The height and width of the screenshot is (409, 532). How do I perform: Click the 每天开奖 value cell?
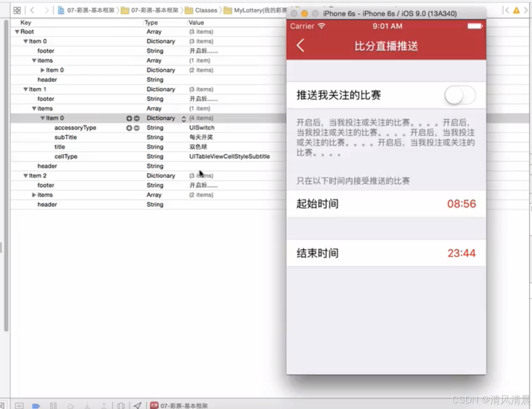pos(201,137)
